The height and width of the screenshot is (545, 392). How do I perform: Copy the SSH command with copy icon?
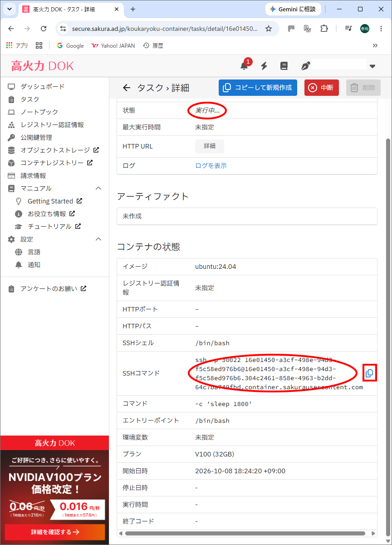pos(370,373)
